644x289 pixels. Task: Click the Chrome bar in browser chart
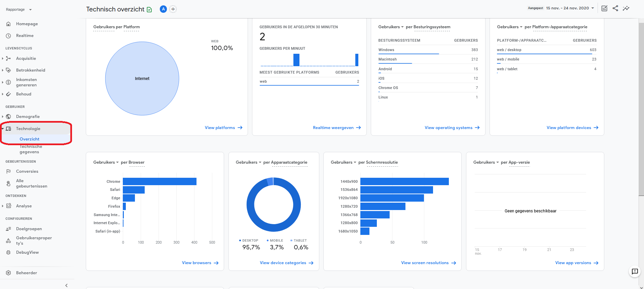click(159, 181)
